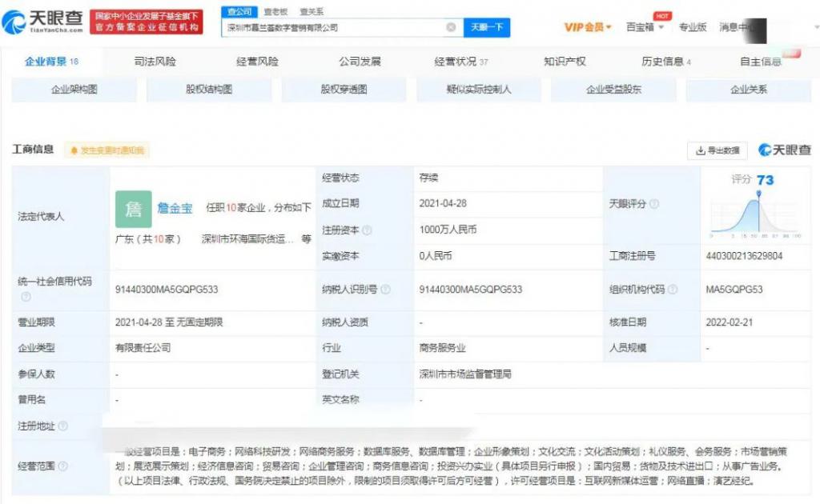820x504 pixels.
Task: Click the help icon beside 注册资本
Action: (x=368, y=230)
